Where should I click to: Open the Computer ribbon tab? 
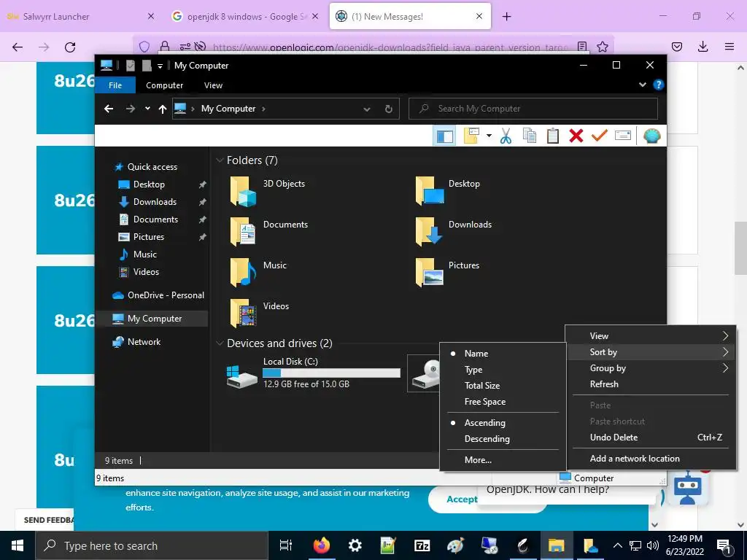pyautogui.click(x=164, y=85)
